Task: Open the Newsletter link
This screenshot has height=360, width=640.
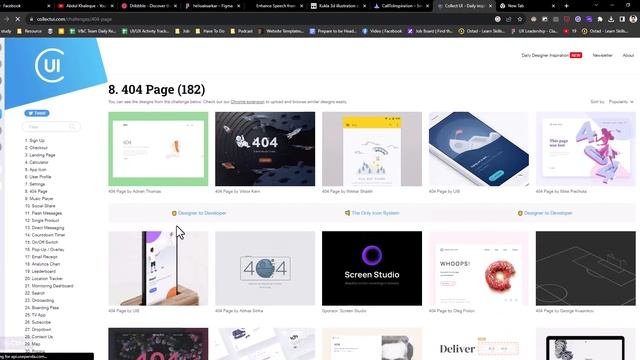Action: click(x=602, y=55)
